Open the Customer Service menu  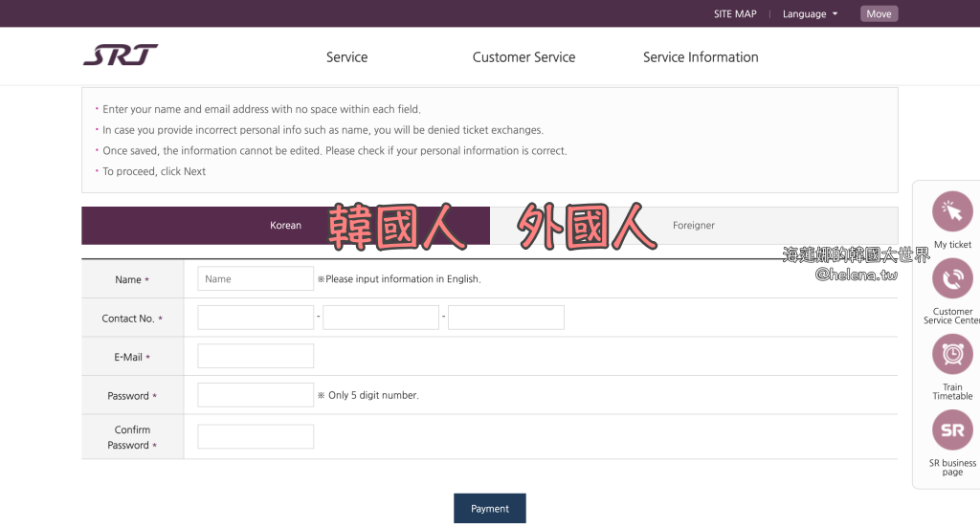523,57
